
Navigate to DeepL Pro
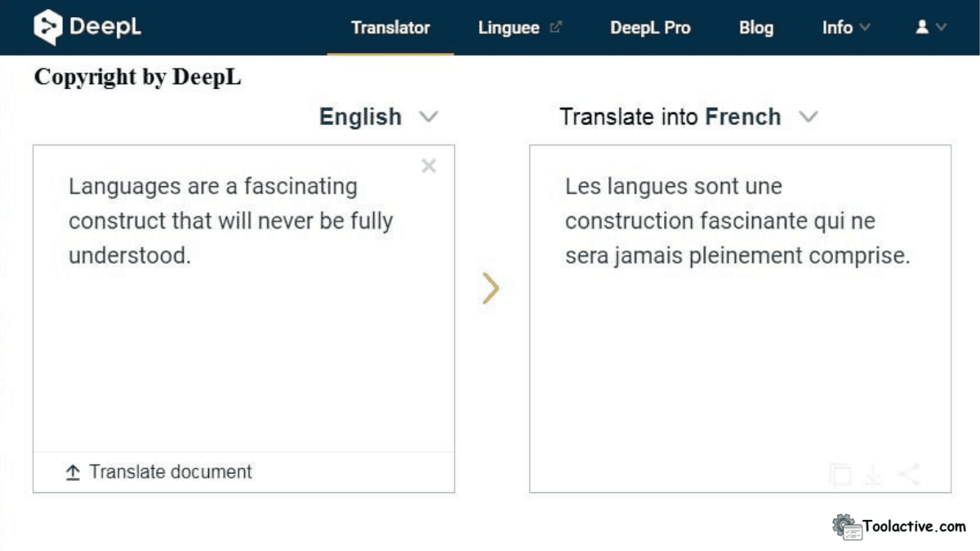pyautogui.click(x=650, y=27)
